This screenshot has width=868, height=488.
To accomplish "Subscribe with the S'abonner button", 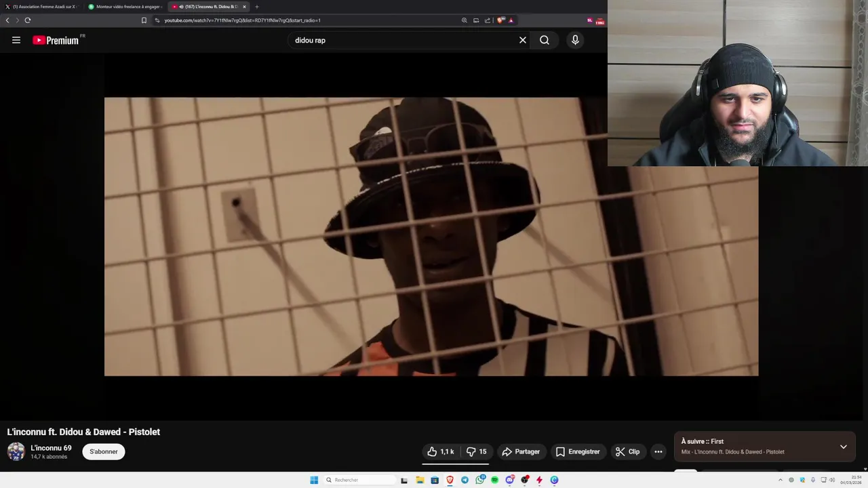I will coord(104,451).
